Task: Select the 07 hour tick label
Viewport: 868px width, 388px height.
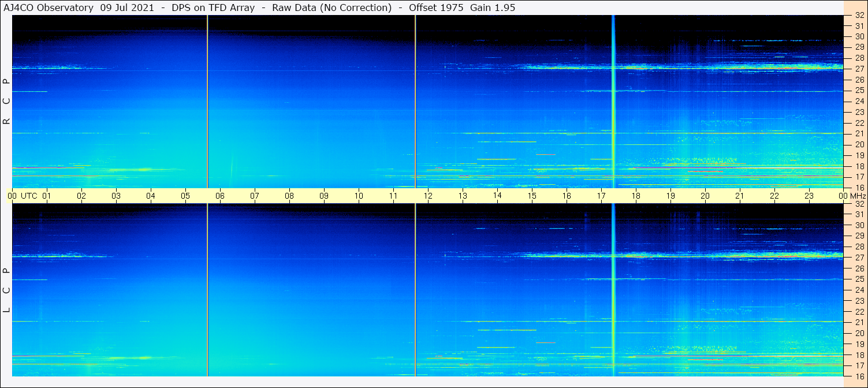Action: [x=255, y=196]
